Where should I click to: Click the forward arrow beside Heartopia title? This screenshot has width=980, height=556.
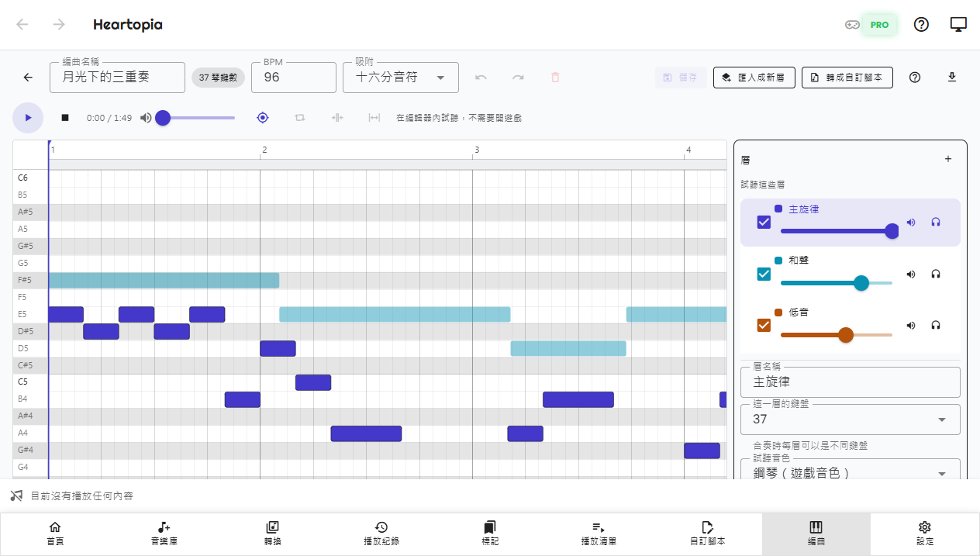59,24
